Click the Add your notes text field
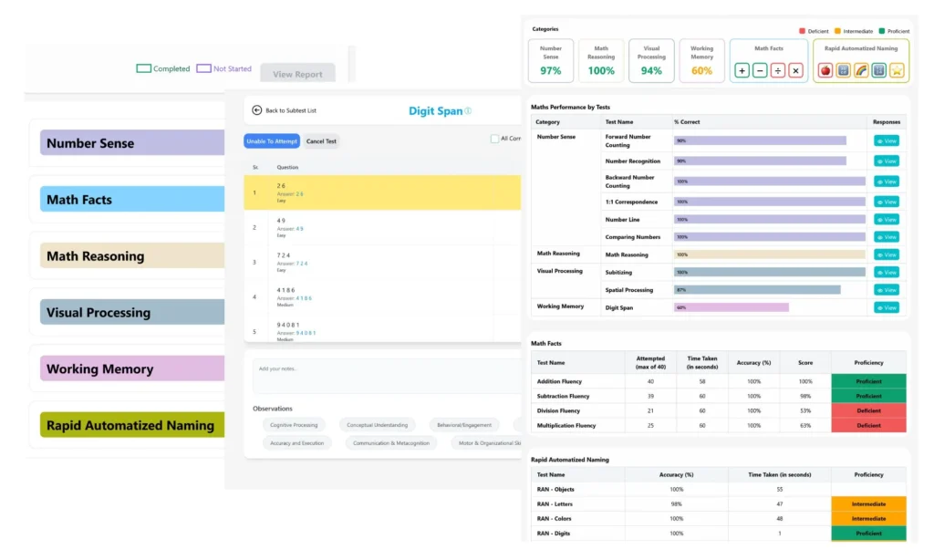Screen dimensions: 934x560 (x=387, y=376)
